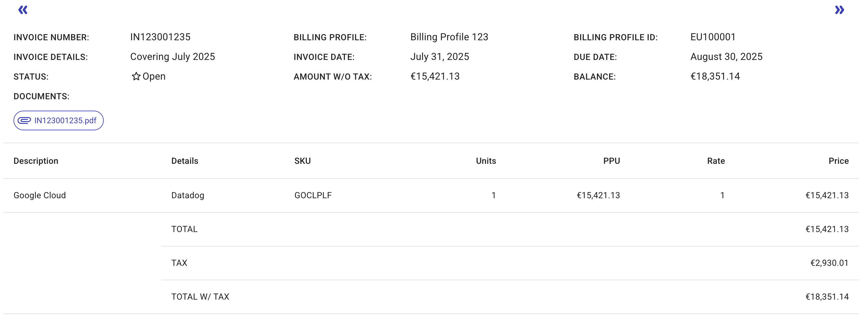Select the Description column header
Image resolution: width=868 pixels, height=319 pixels.
point(36,161)
